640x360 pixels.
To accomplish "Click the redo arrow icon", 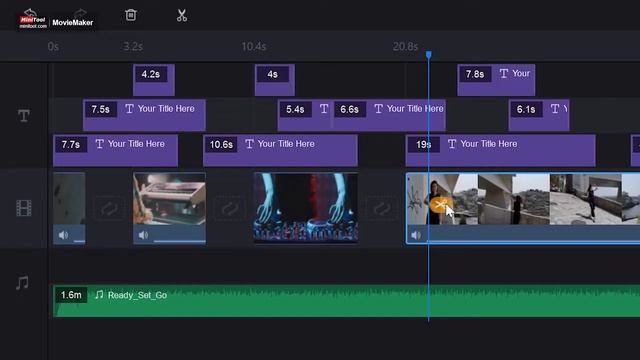I will (80, 13).
